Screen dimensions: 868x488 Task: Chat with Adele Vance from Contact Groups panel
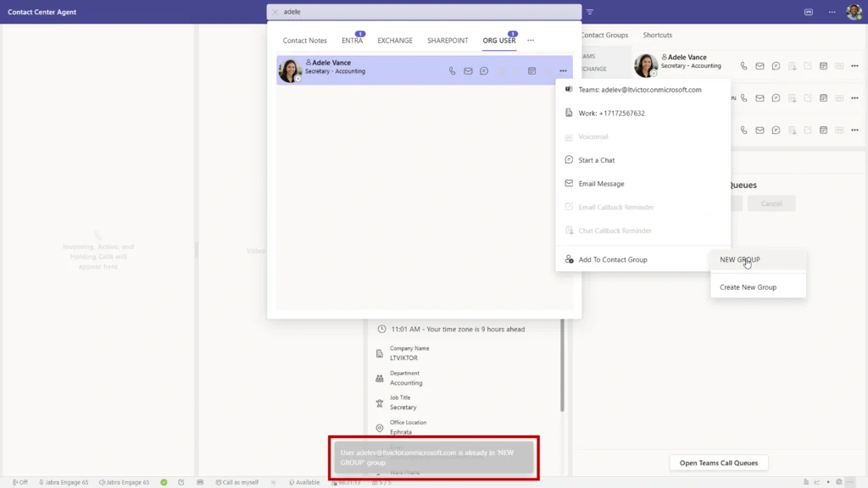coord(776,66)
